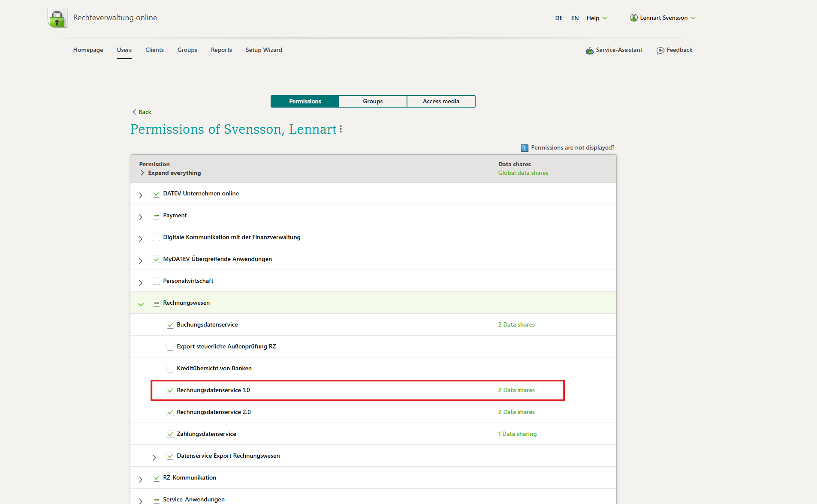
Task: Toggle RZ-Kommunikation checkbox
Action: coord(157,478)
